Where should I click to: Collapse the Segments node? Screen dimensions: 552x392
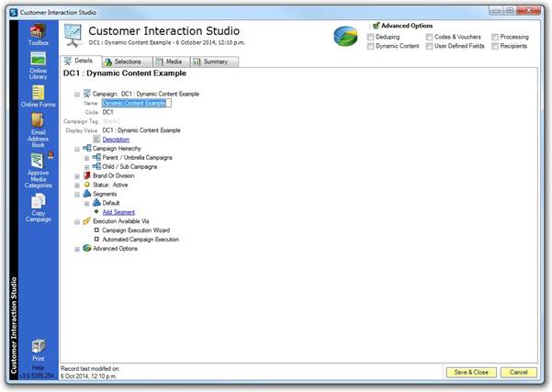tap(77, 195)
